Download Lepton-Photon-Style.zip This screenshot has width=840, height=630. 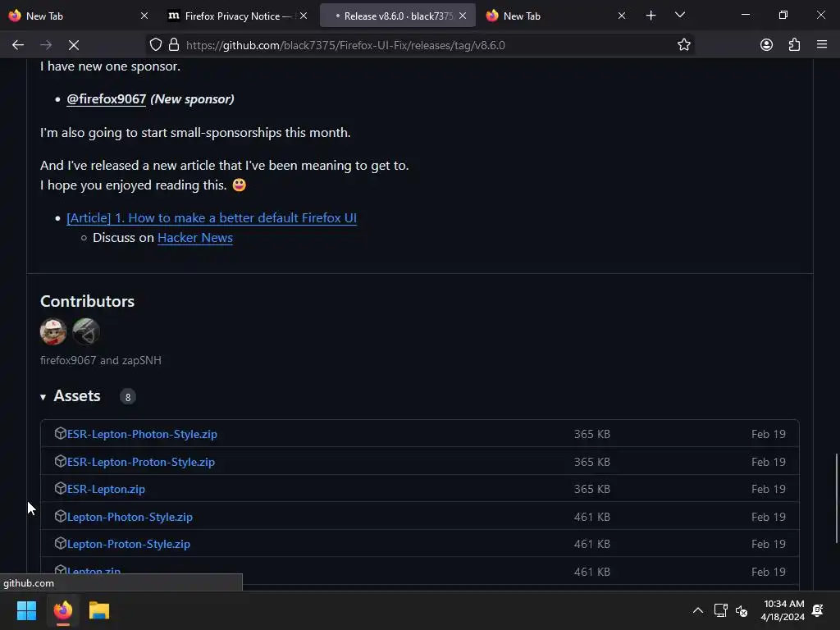(130, 517)
